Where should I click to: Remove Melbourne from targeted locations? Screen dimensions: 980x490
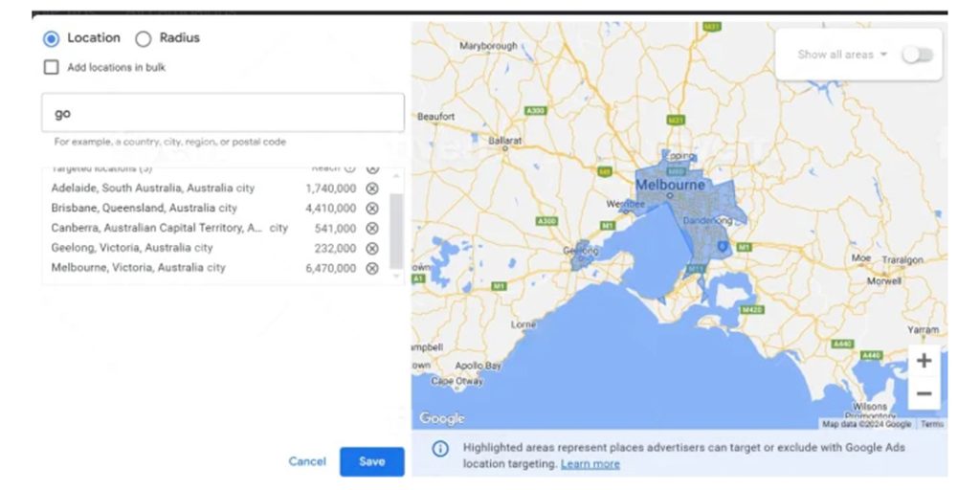point(372,269)
